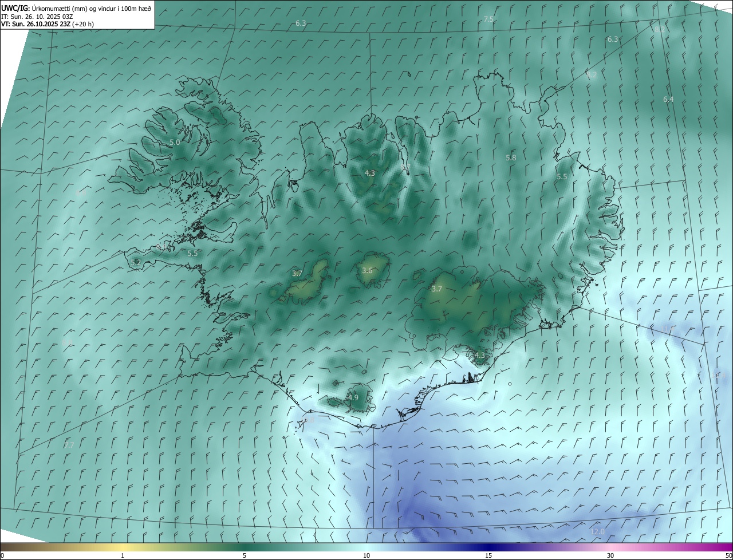Click the color scale tick label 30
733x560 pixels.
coord(610,555)
